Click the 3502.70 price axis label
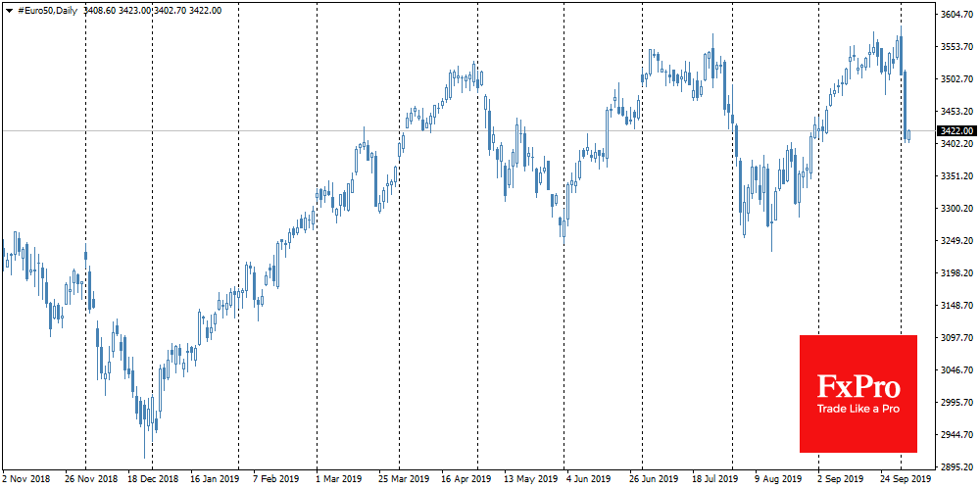 (955, 79)
